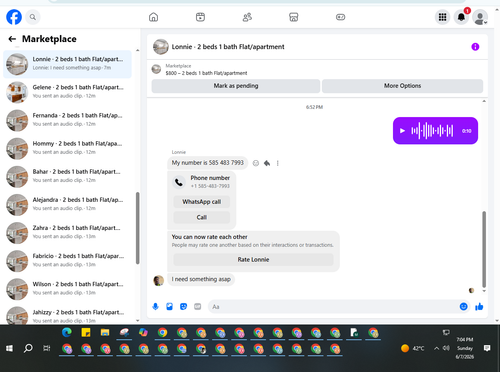The width and height of the screenshot is (500, 372).
Task: Click Lonnie's avatar beside last message
Action: 158,281
